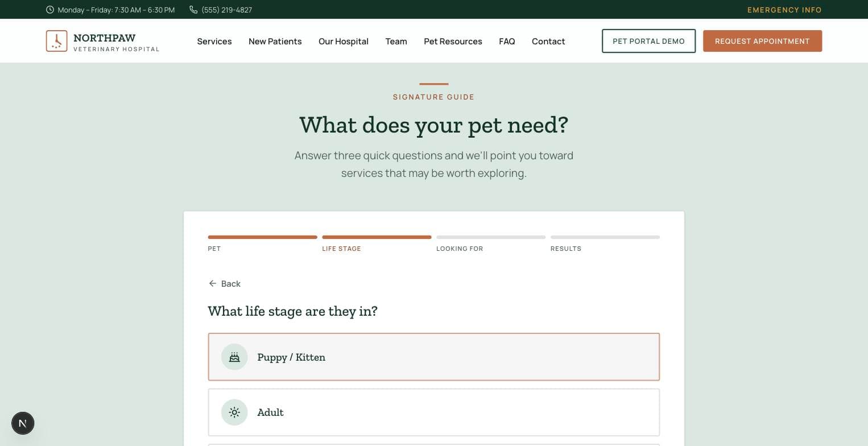Image resolution: width=868 pixels, height=446 pixels.
Task: Click the Life Stage progress bar
Action: click(377, 237)
